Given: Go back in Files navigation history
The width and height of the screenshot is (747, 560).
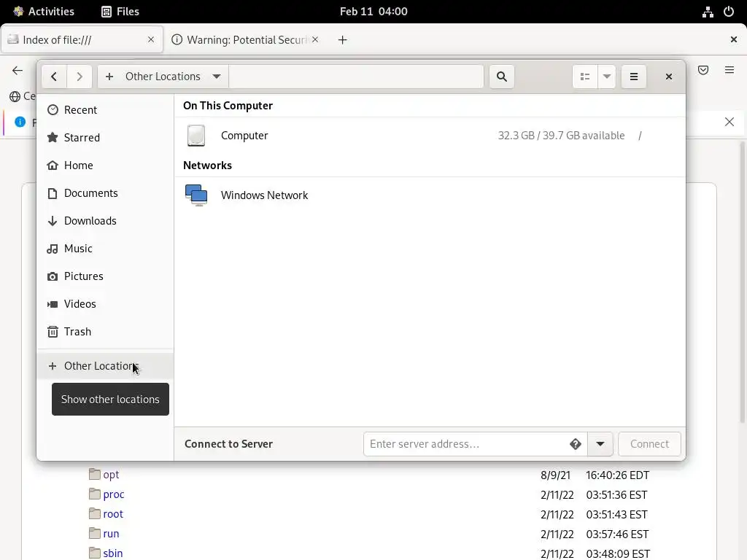Looking at the screenshot, I should (54, 77).
